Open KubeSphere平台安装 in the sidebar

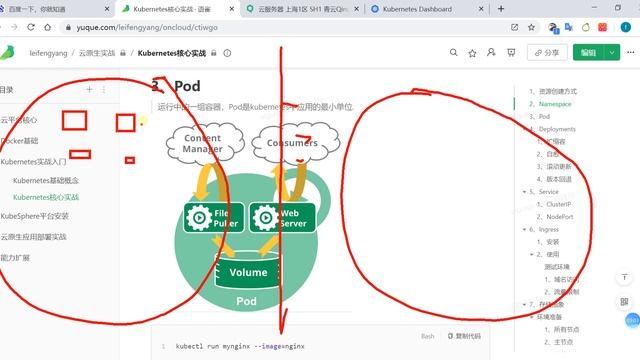(34, 216)
